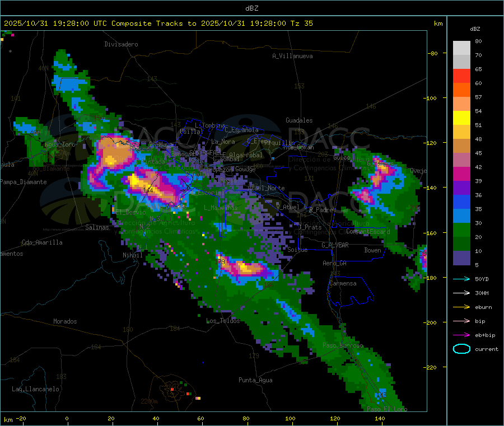The width and height of the screenshot is (504, 426).
Task: Click the -160 km tick on right axis
Action: point(431,233)
